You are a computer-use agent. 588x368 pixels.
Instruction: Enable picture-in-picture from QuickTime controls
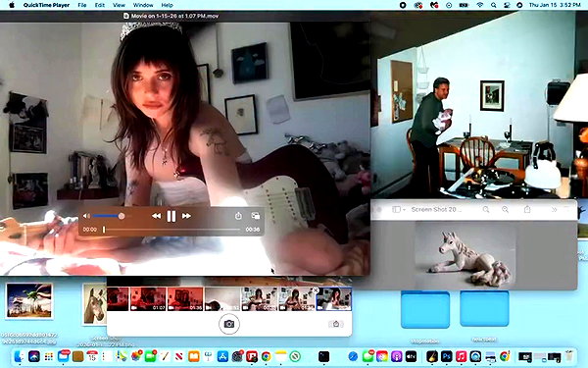click(x=256, y=216)
